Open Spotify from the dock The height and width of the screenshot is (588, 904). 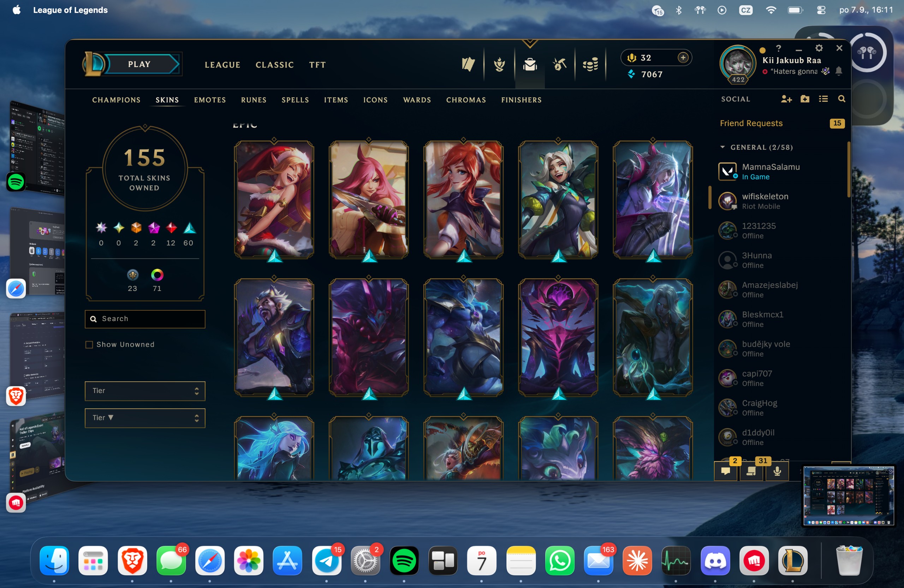pyautogui.click(x=404, y=561)
